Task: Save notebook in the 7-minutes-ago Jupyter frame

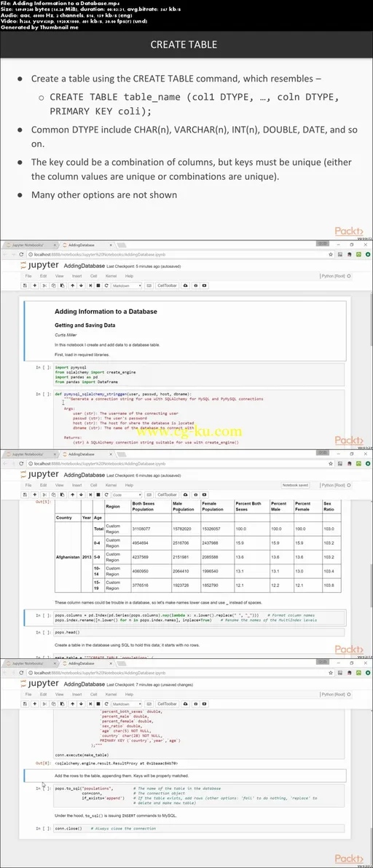Action: (25, 703)
